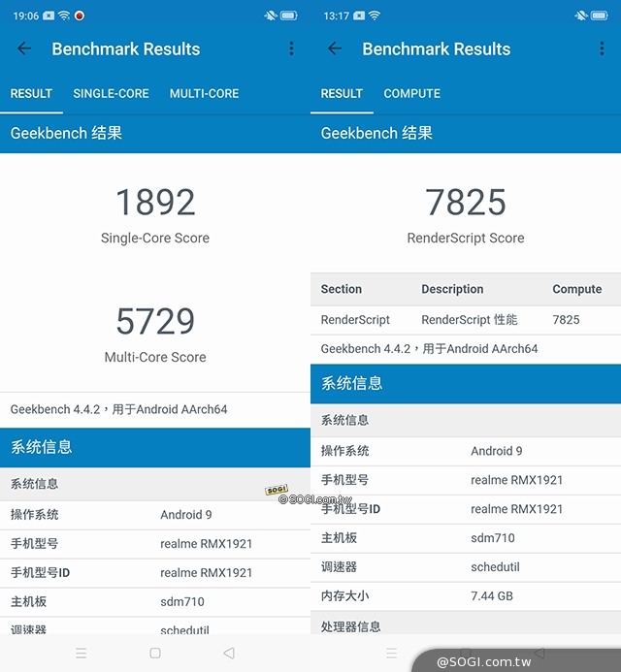Screen dimensions: 621x672
Task: Tap muted bell icon in left status bar
Action: 270,16
